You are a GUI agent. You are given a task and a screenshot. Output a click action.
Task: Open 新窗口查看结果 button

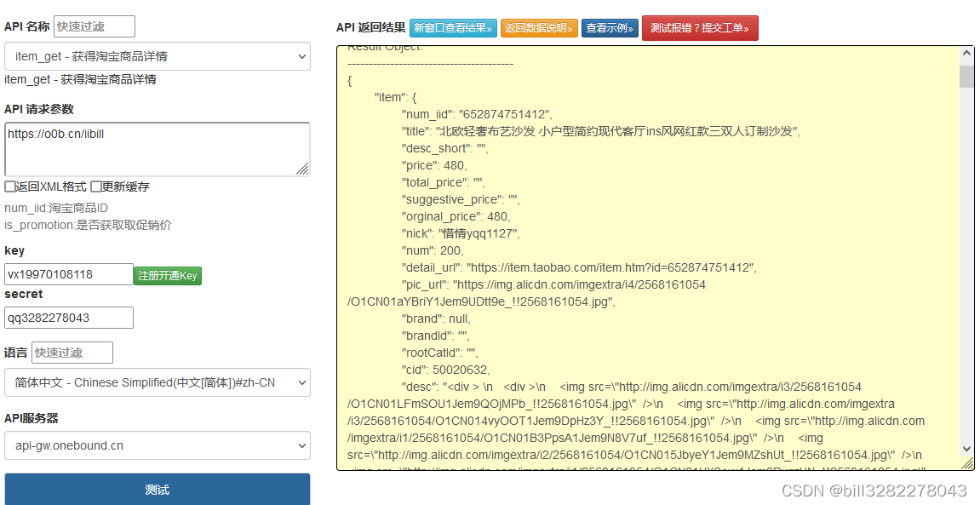click(x=453, y=28)
